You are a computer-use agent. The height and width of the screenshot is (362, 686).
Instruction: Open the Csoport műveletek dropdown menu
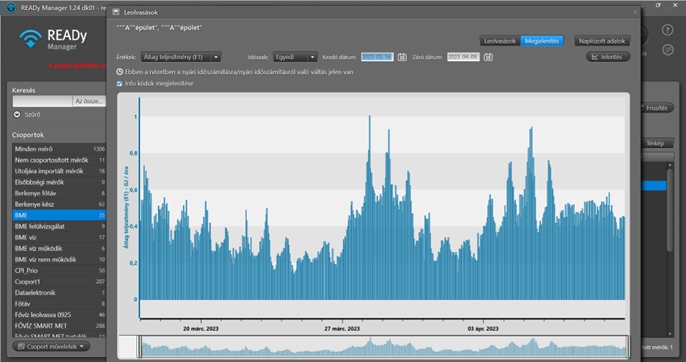[51, 347]
